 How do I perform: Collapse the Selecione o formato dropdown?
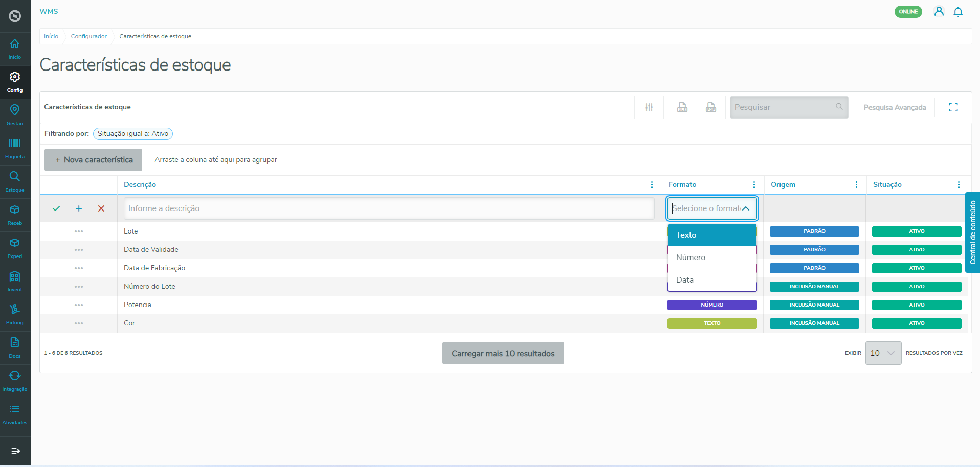pyautogui.click(x=746, y=208)
